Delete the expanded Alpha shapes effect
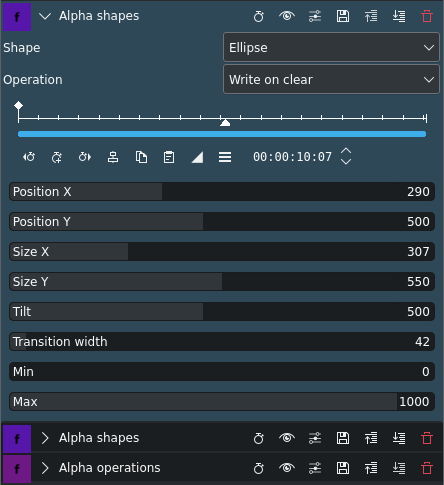Viewport: 444px width, 485px height. [x=427, y=16]
